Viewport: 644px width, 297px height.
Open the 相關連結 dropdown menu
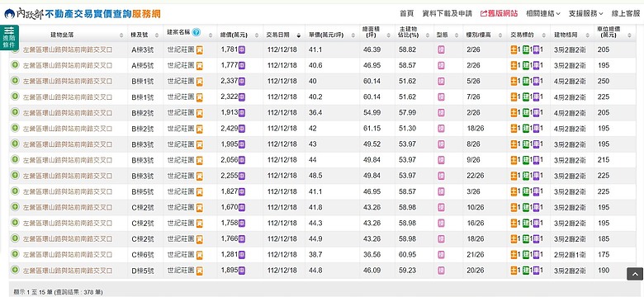pos(543,13)
